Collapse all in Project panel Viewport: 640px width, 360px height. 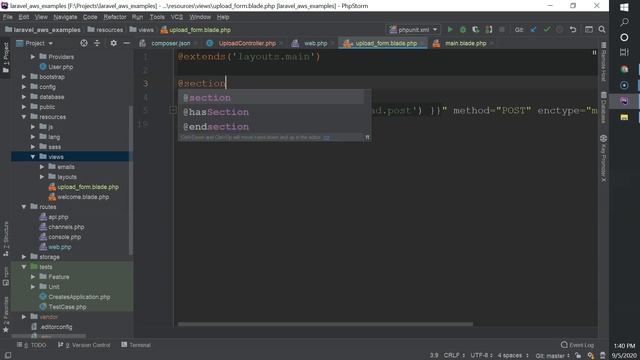click(97, 43)
